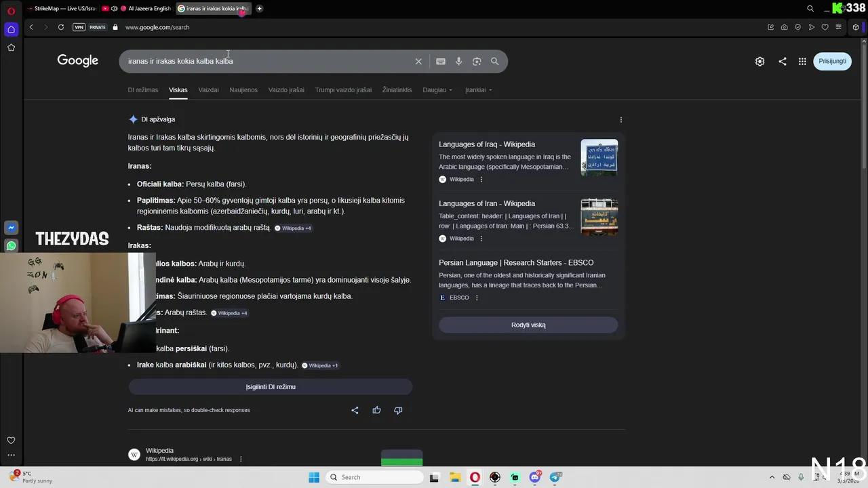Screen dimensions: 868x488
Task: Click the address bar URL field
Action: (157, 27)
